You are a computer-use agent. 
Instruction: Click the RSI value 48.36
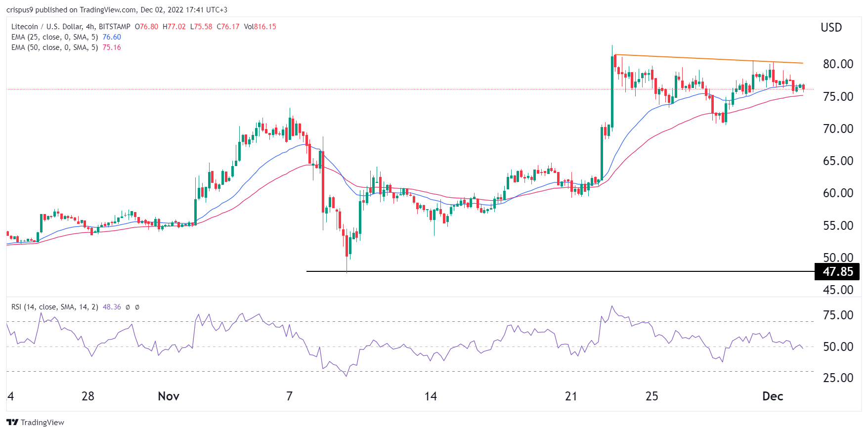[112, 307]
